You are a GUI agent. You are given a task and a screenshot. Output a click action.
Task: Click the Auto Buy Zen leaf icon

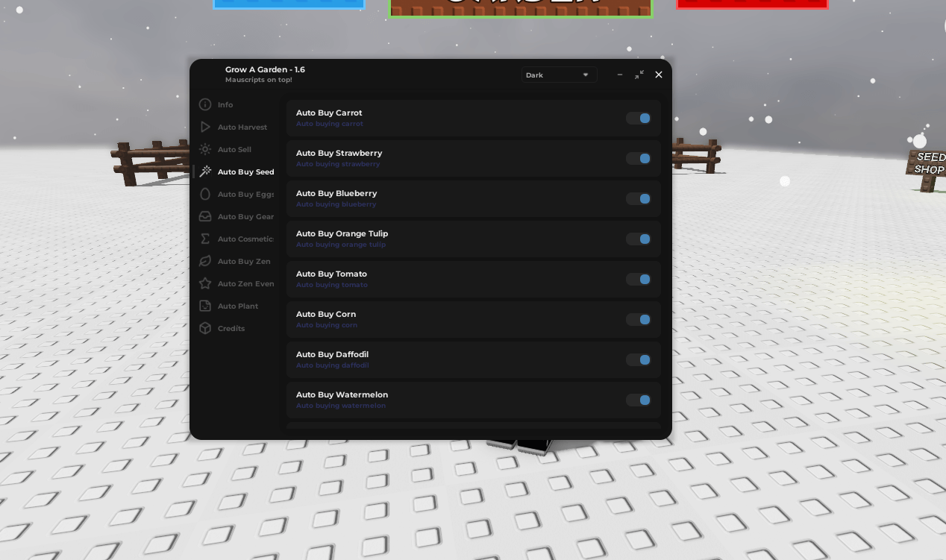(205, 261)
